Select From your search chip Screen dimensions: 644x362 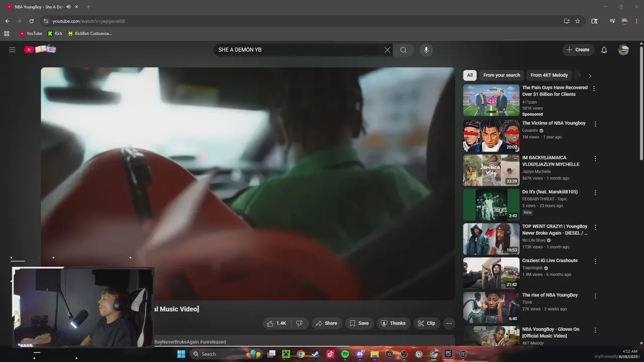coord(502,75)
